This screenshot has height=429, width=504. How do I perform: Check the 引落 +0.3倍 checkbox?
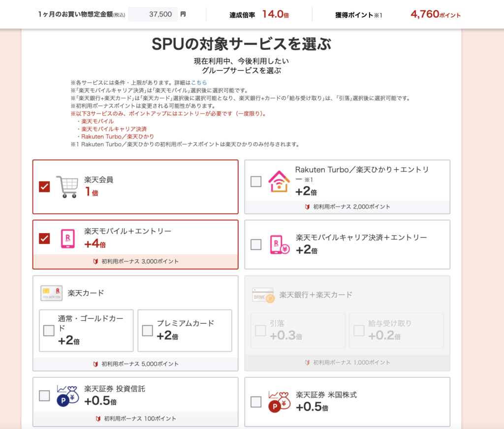(x=260, y=330)
